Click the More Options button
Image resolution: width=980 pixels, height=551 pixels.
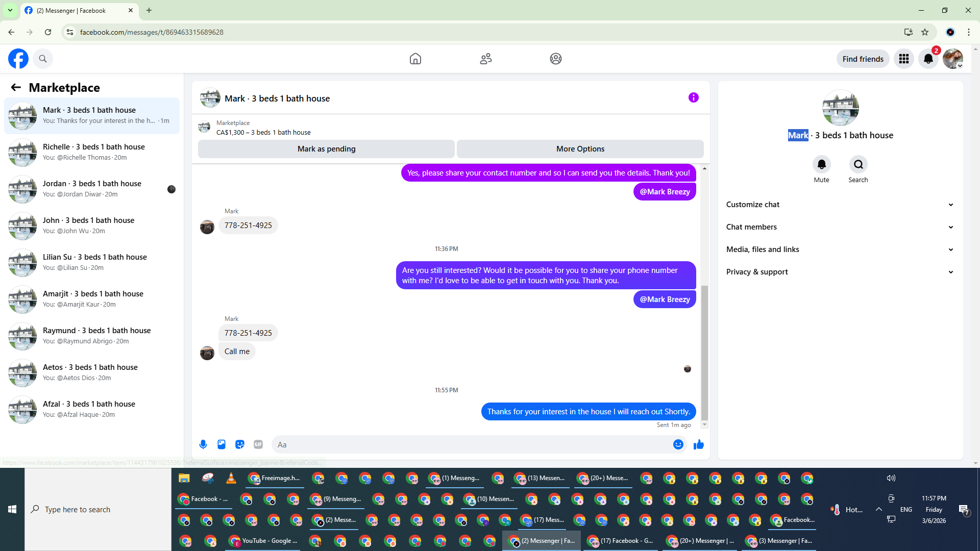coord(580,149)
